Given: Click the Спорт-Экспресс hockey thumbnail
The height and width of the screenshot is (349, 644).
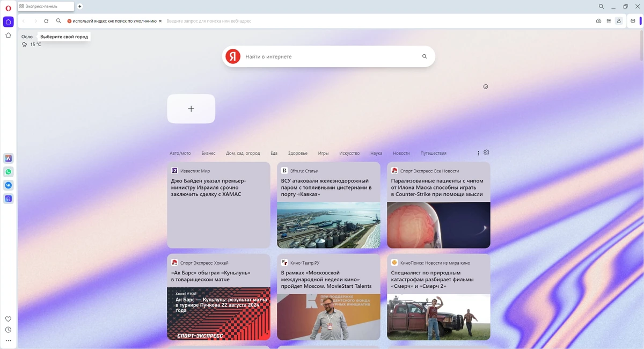Looking at the screenshot, I should click(218, 314).
